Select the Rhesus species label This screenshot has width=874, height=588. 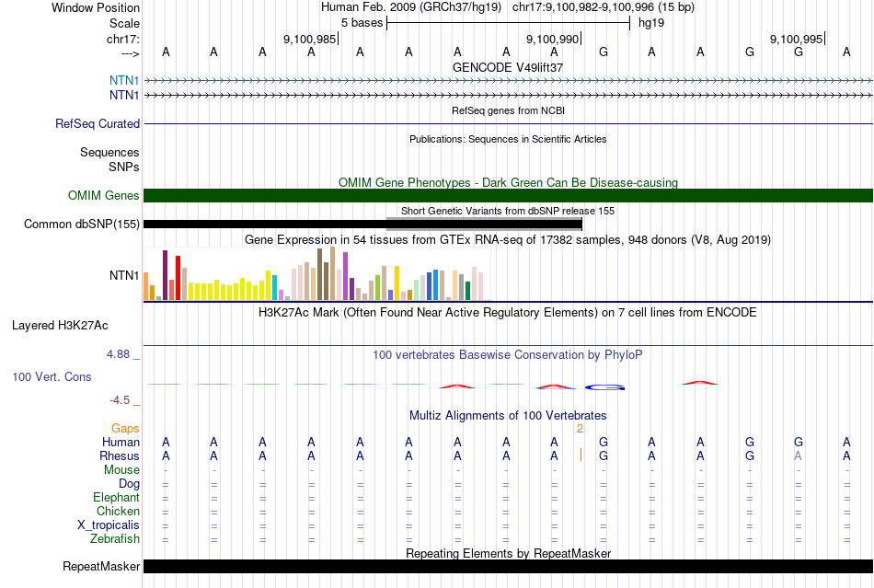tap(120, 455)
